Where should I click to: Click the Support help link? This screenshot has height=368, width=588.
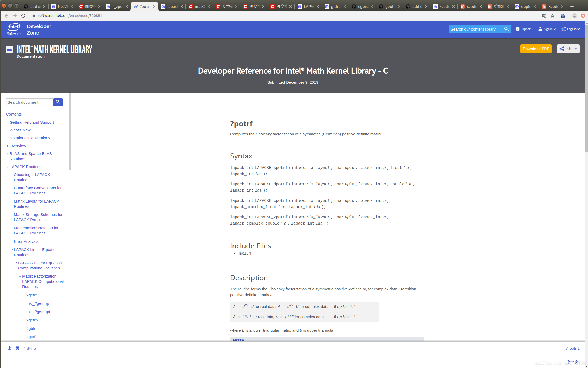pos(523,29)
